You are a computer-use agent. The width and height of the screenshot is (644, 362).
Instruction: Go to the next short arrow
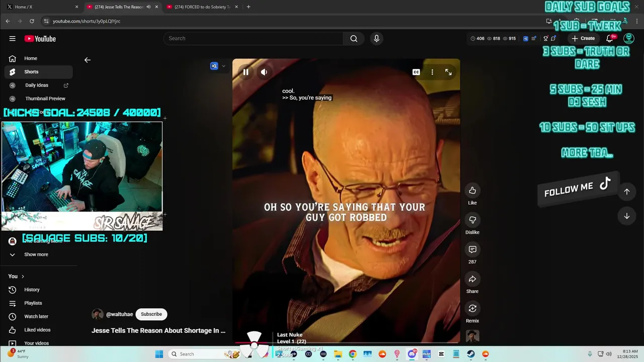(627, 216)
